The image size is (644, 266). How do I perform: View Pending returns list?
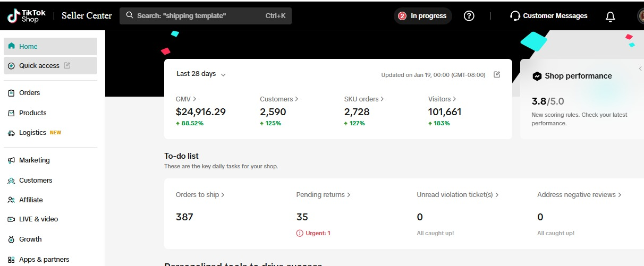pos(323,195)
